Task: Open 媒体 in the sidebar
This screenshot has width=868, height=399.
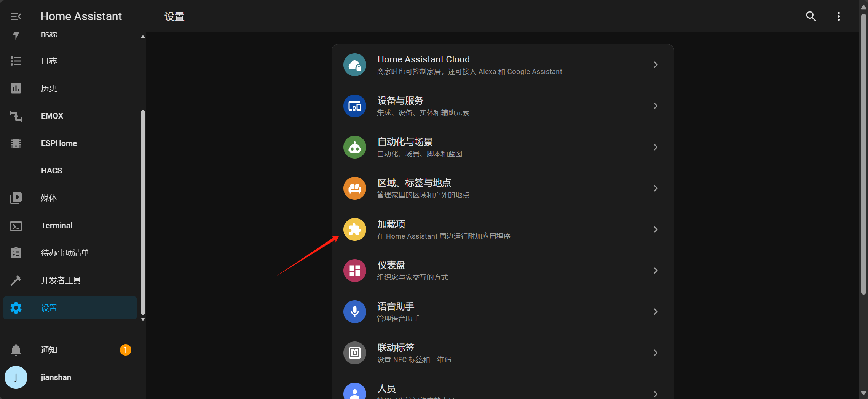Action: tap(70, 198)
